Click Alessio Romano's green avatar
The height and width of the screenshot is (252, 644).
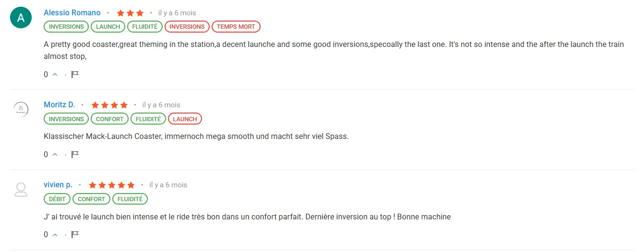[x=21, y=18]
